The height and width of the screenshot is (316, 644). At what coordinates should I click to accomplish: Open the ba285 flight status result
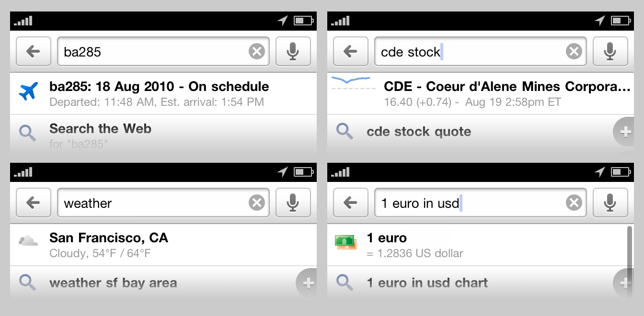coord(163,93)
